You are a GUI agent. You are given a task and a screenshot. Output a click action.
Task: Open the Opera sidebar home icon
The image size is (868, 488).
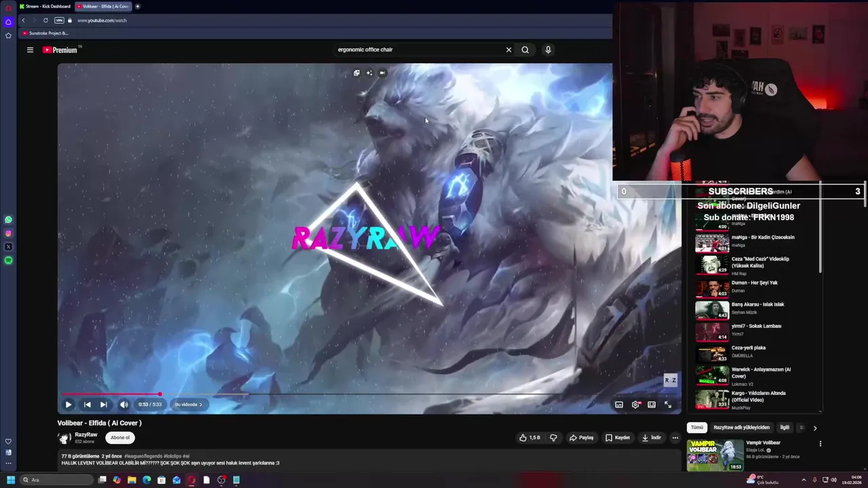(x=8, y=22)
